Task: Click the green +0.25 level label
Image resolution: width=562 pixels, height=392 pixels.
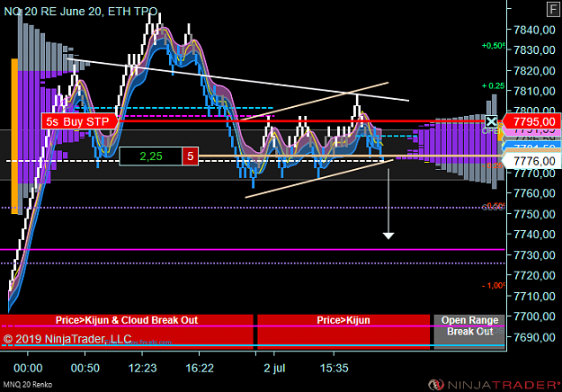Action: pos(493,86)
